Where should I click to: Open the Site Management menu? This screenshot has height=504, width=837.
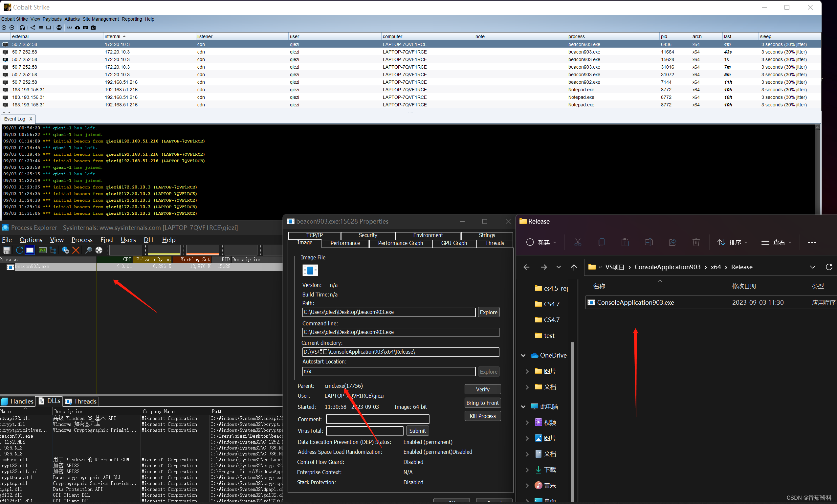[x=100, y=19]
